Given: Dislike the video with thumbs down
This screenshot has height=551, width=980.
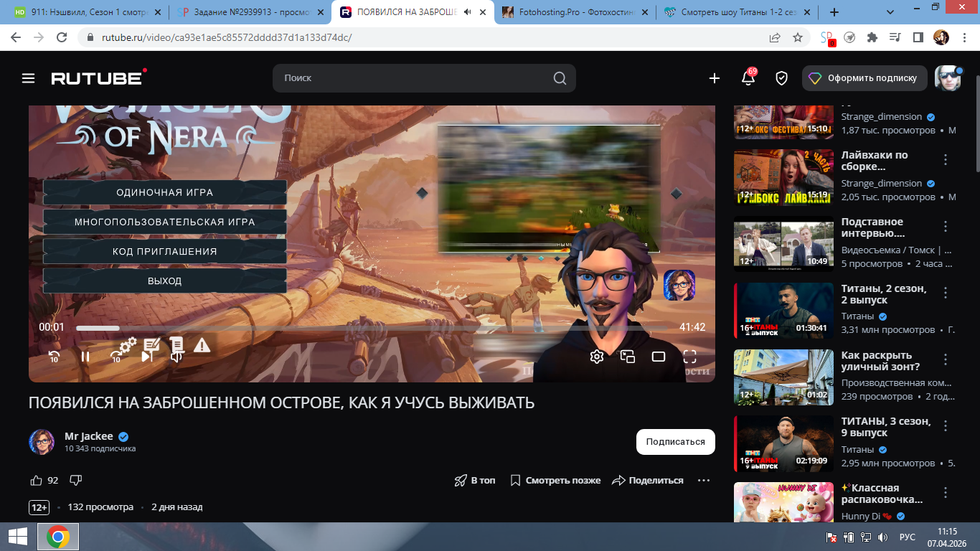Looking at the screenshot, I should click(x=75, y=481).
